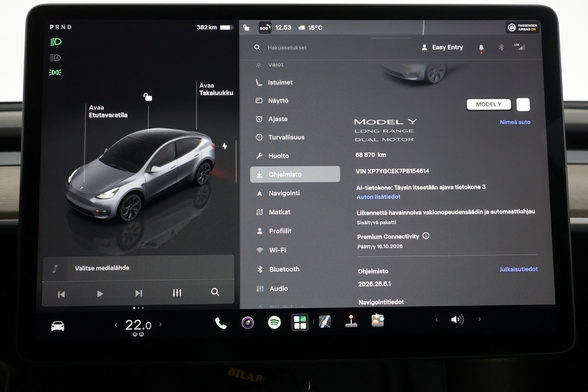Open the rear trunk (Avaa Takaluukku)
This screenshot has height=392, width=588.
pos(216,89)
